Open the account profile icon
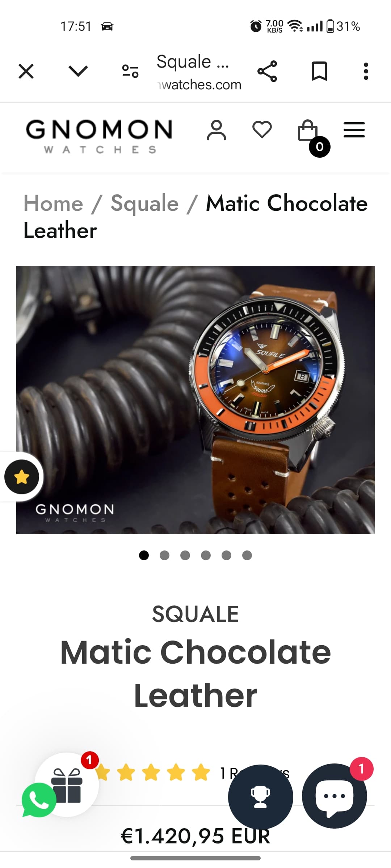391x868 pixels. point(216,130)
